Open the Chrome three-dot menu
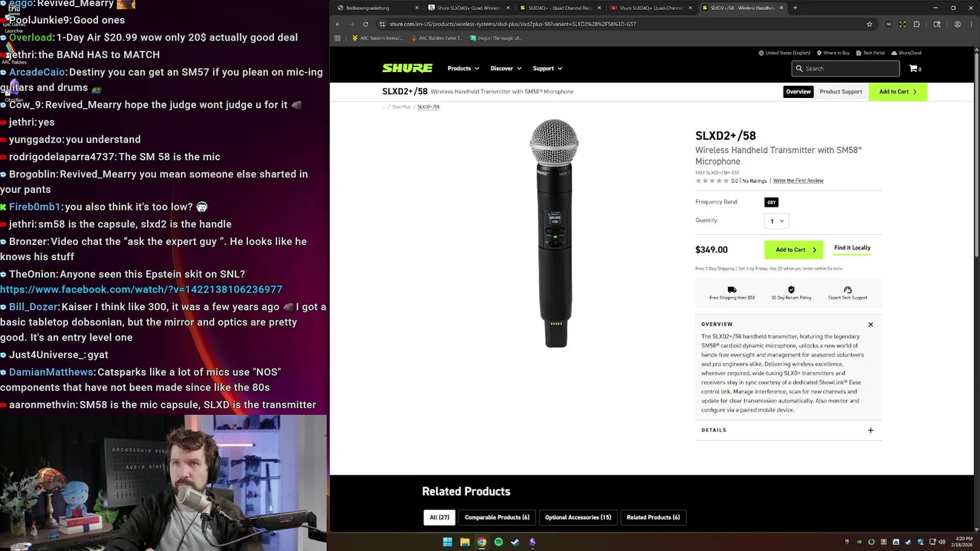Image resolution: width=980 pixels, height=551 pixels. [971, 24]
